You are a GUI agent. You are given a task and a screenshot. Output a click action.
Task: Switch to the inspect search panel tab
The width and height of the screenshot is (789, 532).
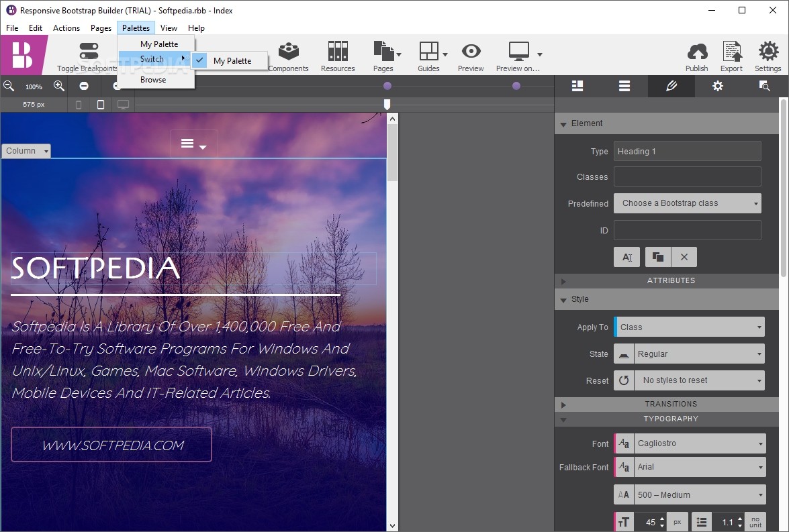pos(764,86)
